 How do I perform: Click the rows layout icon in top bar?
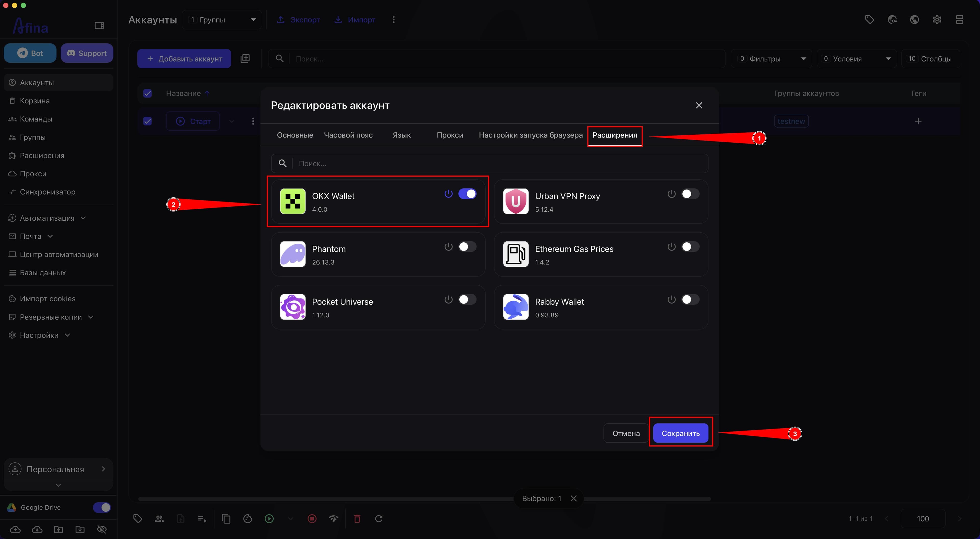[960, 19]
